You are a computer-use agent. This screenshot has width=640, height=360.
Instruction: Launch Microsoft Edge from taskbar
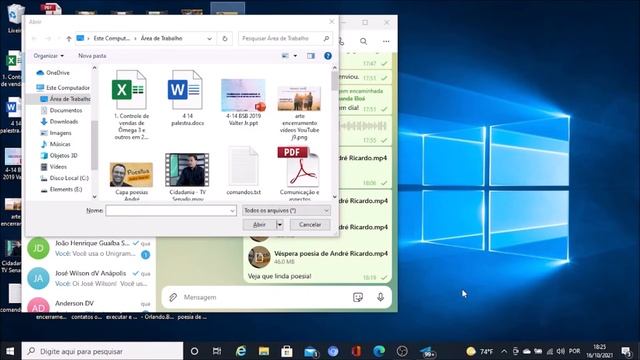[379, 351]
